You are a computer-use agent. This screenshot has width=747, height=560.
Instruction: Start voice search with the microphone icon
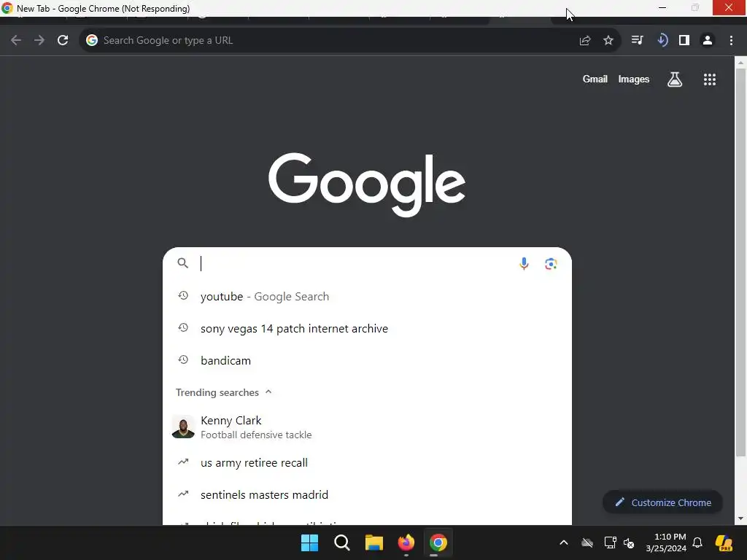(x=524, y=263)
